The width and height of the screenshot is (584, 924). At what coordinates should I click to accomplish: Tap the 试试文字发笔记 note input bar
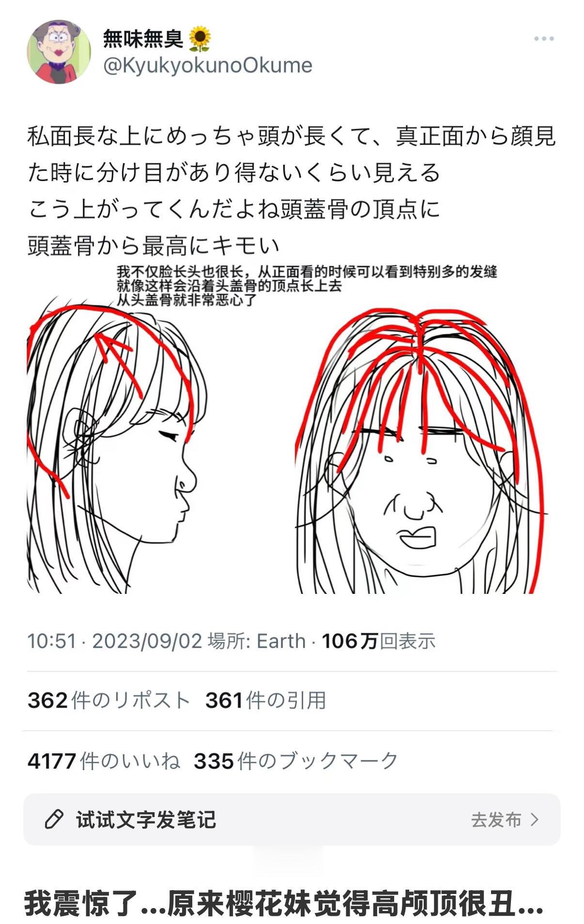coord(292,819)
